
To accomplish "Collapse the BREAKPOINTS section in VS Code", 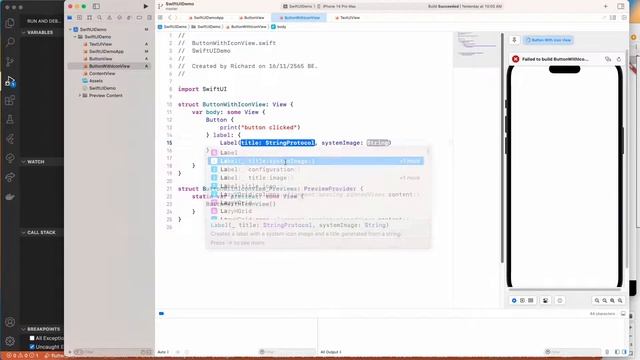I will pos(43,329).
